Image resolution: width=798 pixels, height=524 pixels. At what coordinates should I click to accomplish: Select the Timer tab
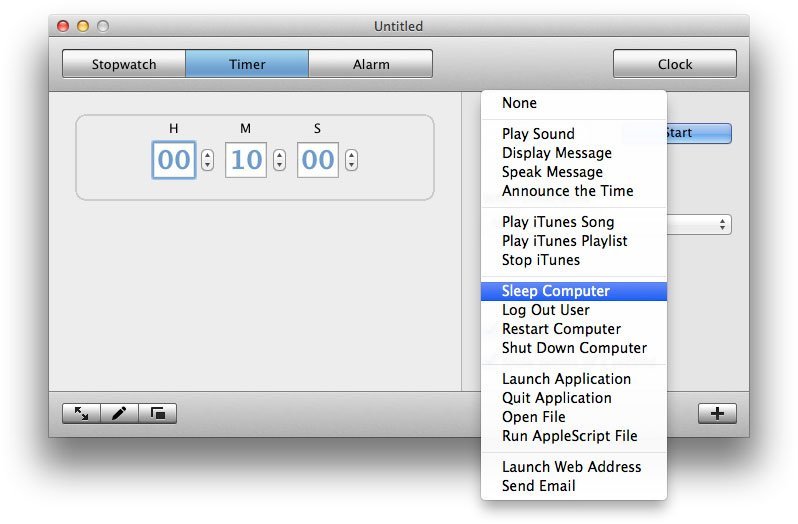[247, 64]
